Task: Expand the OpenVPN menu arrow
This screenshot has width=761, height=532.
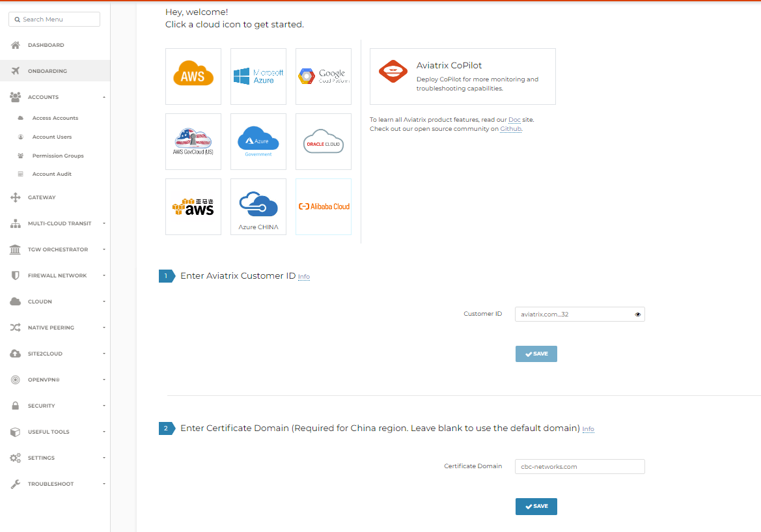Action: pyautogui.click(x=104, y=380)
